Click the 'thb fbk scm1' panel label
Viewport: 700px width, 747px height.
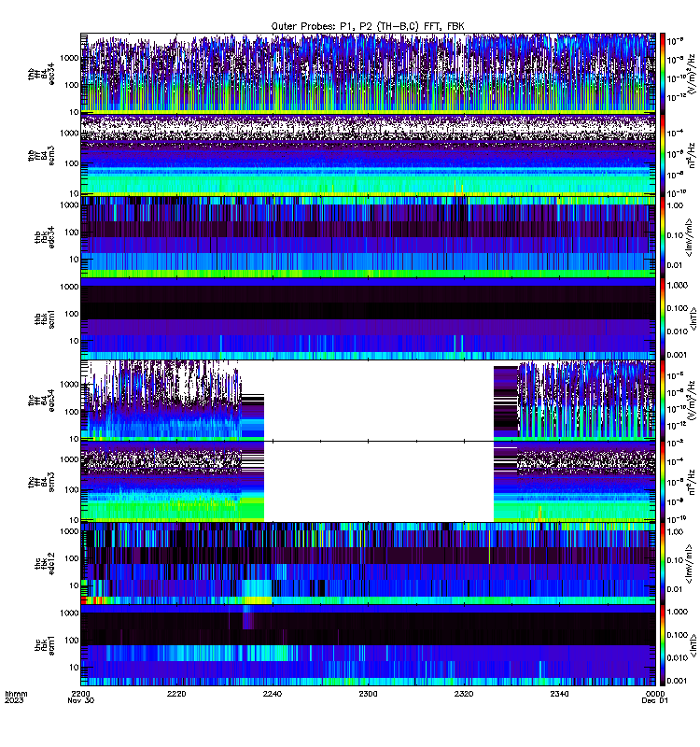click(x=45, y=318)
